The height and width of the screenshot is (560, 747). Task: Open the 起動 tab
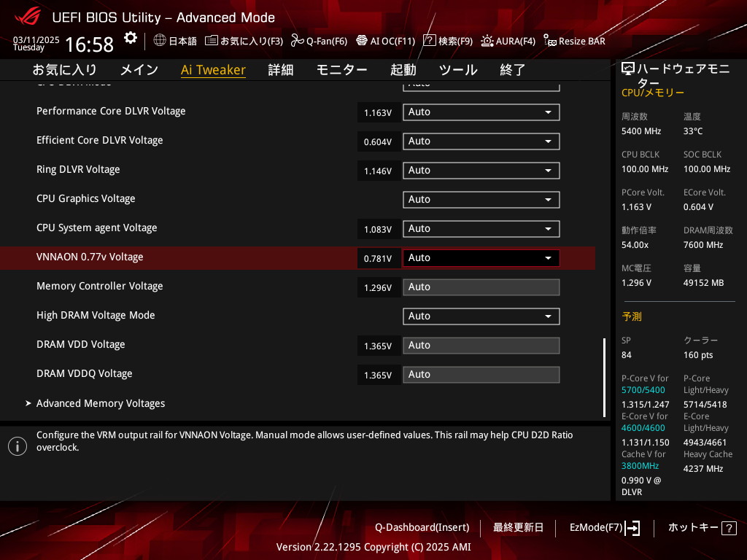pyautogui.click(x=403, y=70)
